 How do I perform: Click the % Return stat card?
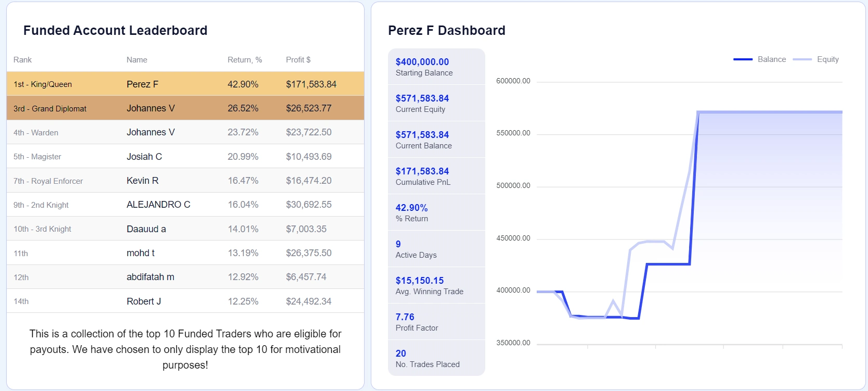(436, 212)
